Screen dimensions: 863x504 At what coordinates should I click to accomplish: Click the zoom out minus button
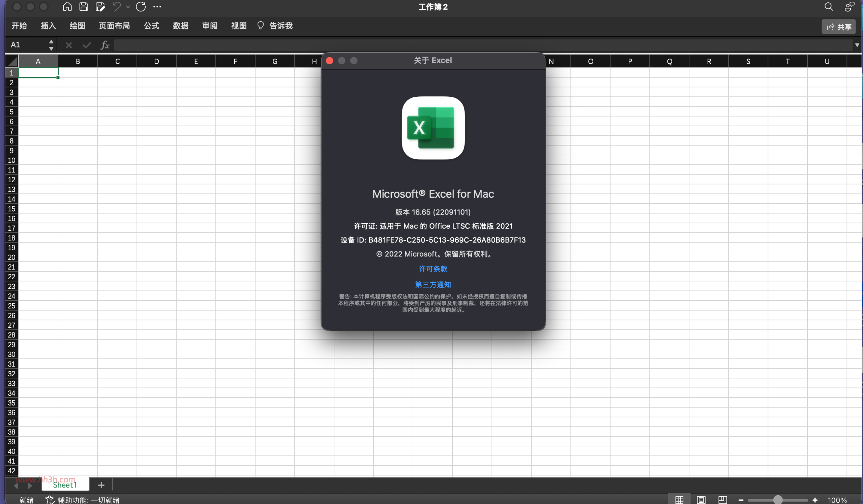click(x=741, y=500)
